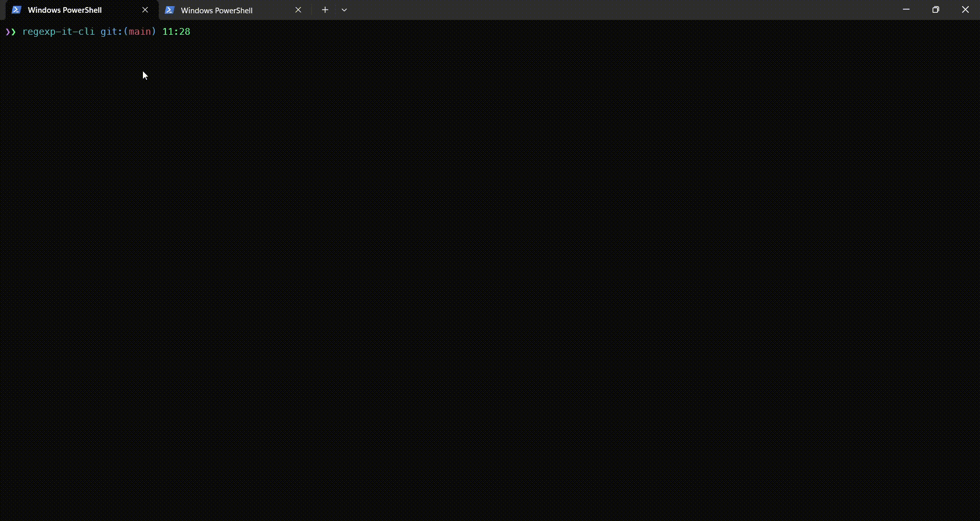Viewport: 980px width, 521px height.
Task: Click the git:(main) branch indicator
Action: click(x=128, y=32)
